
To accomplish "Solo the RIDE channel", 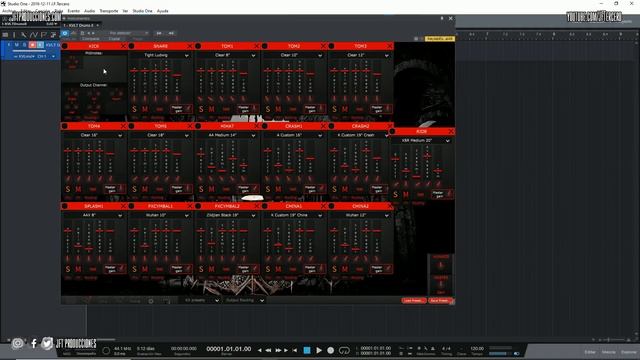I will click(395, 195).
